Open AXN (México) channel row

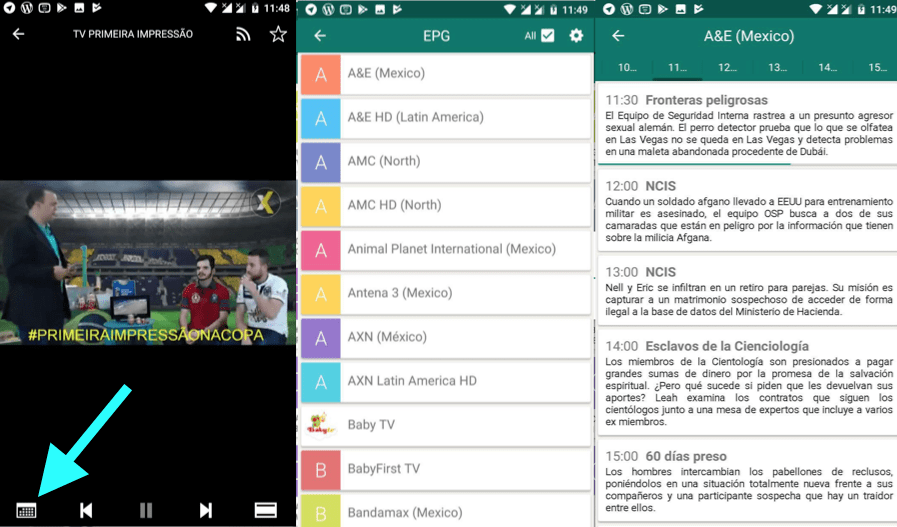click(x=446, y=338)
